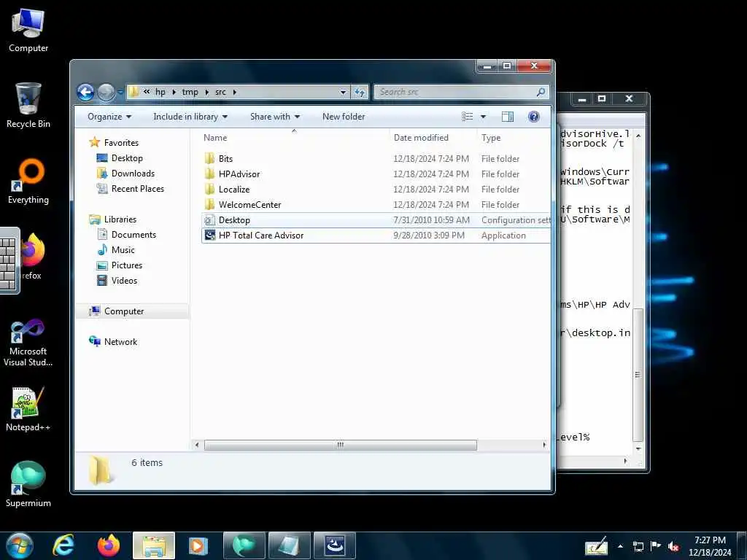Screen dimensions: 747x560
Task: Open the Computer desktop icon
Action: click(x=28, y=30)
